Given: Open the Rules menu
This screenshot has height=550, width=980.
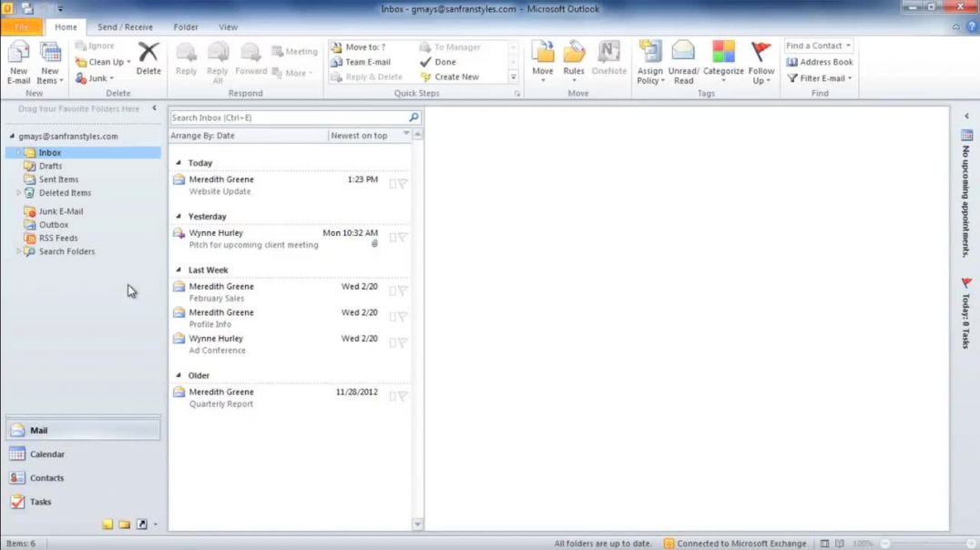Looking at the screenshot, I should click(574, 62).
